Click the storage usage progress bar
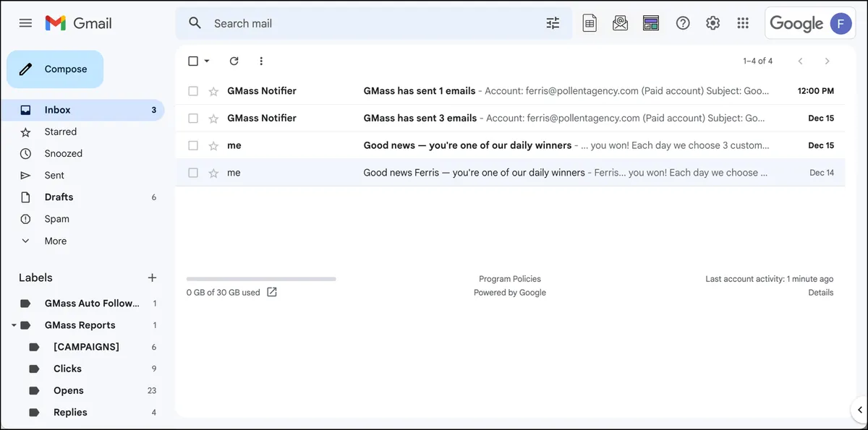 [x=261, y=279]
